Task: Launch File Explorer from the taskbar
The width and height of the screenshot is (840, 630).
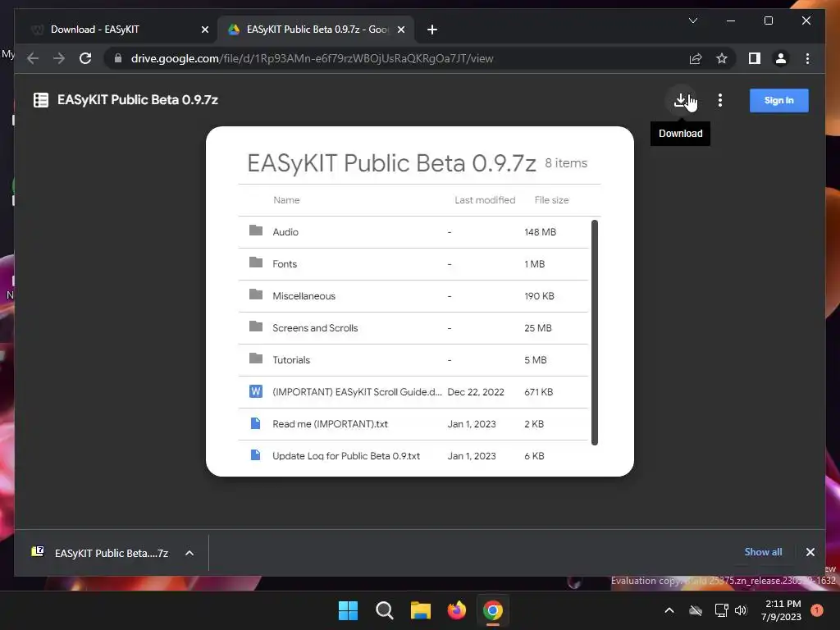Action: [421, 610]
